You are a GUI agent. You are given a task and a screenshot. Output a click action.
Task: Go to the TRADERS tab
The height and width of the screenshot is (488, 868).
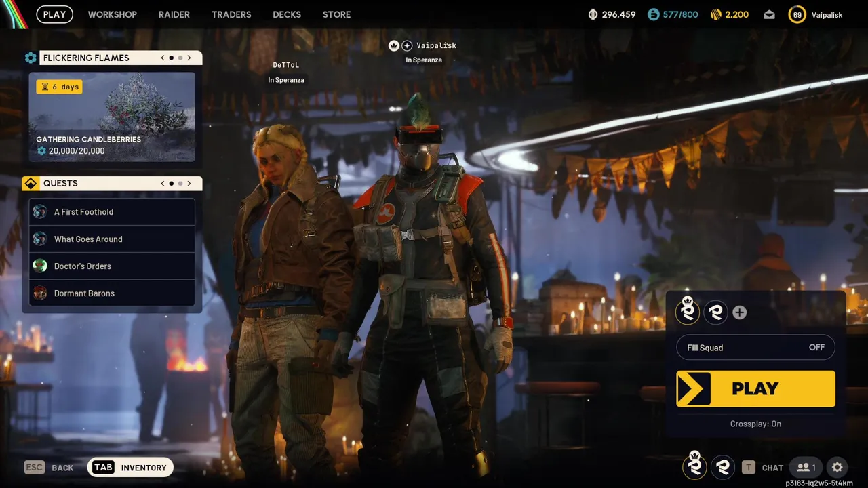point(231,14)
